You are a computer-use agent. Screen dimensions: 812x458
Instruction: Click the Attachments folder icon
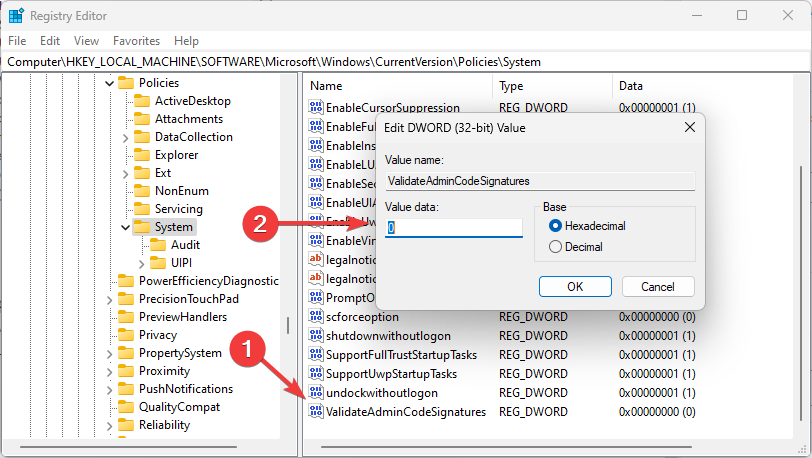[142, 119]
